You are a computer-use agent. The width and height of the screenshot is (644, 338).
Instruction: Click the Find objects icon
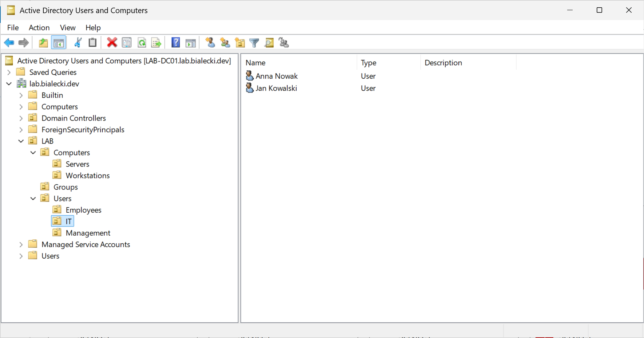coord(269,43)
